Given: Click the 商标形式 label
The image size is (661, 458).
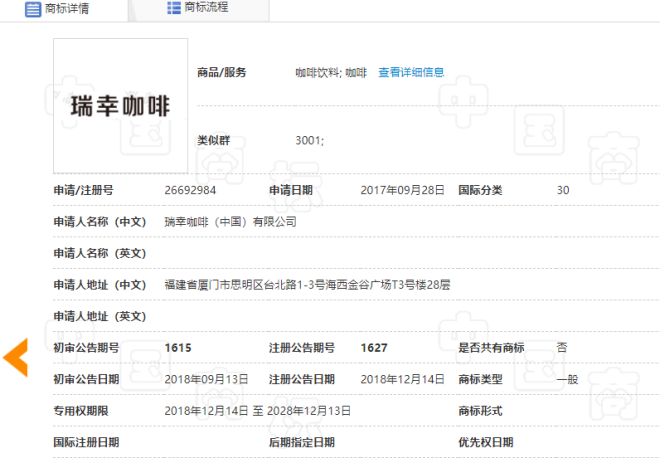Looking at the screenshot, I should 480,411.
